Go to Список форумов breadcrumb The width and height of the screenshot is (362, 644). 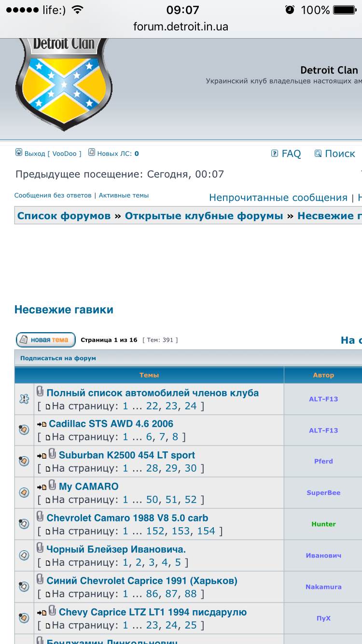point(64,216)
